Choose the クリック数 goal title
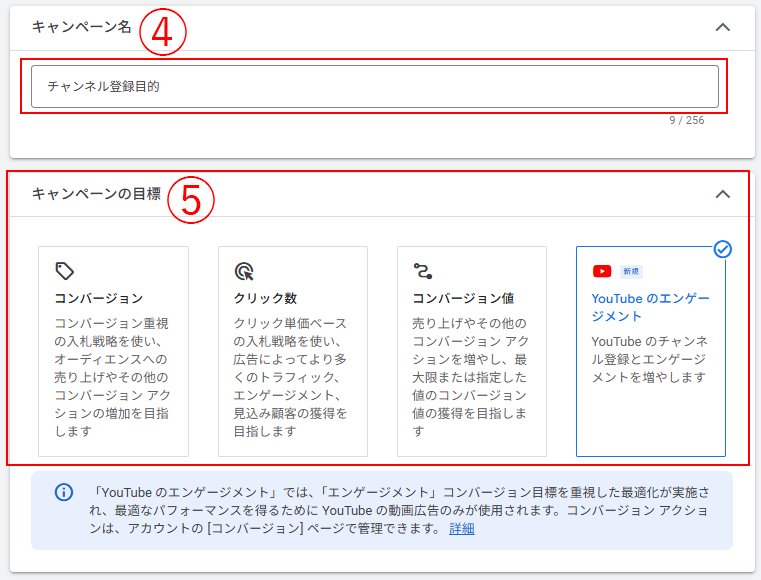Viewport: 761px width, 580px height. click(x=265, y=298)
